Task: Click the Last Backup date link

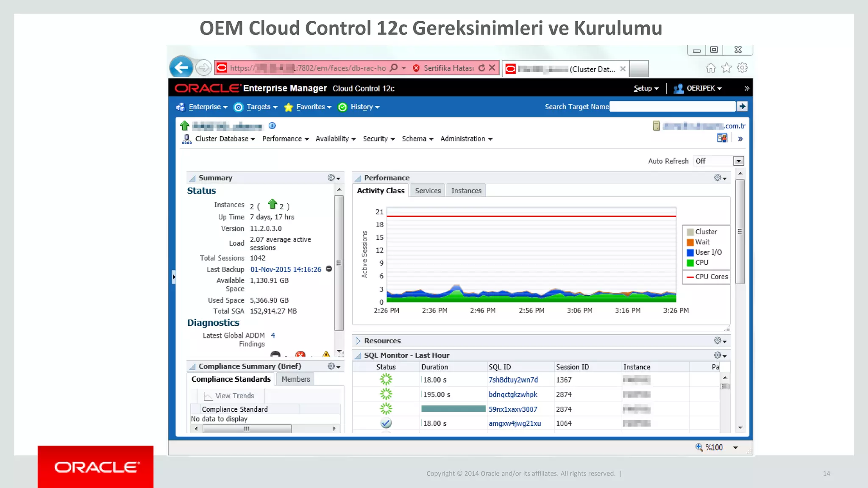Action: [286, 269]
